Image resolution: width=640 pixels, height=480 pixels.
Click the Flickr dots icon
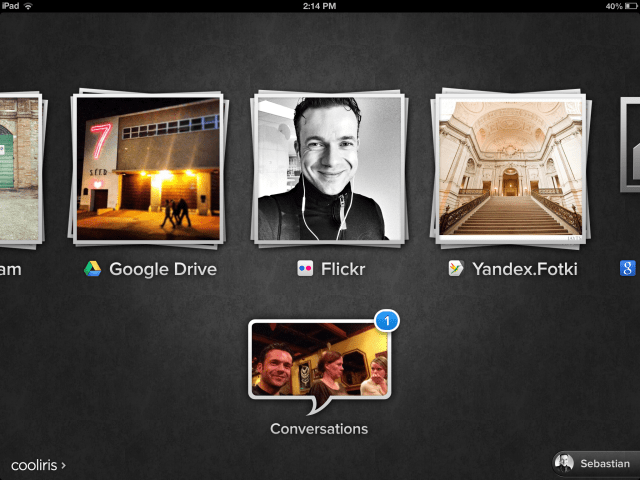tap(305, 269)
